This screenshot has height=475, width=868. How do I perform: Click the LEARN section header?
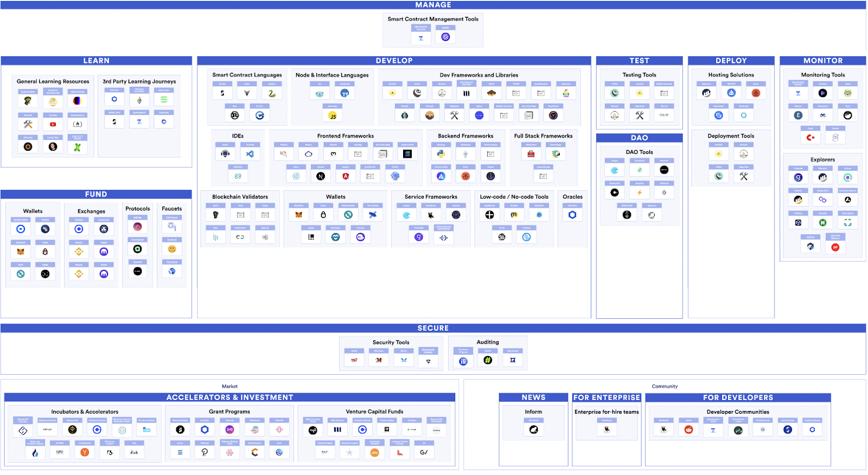pyautogui.click(x=97, y=61)
